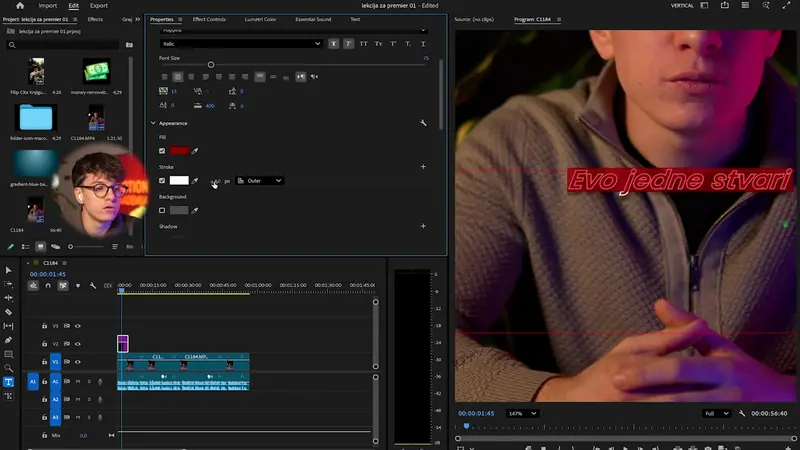The height and width of the screenshot is (450, 800).
Task: Add another stroke with plus icon
Action: coord(423,167)
